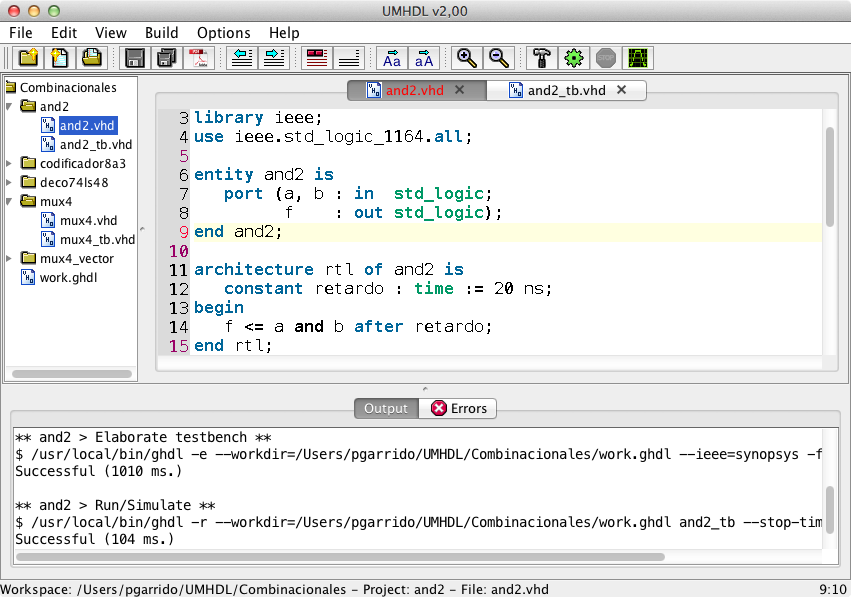
Task: Click the decrease indent toolbar icon
Action: point(240,58)
